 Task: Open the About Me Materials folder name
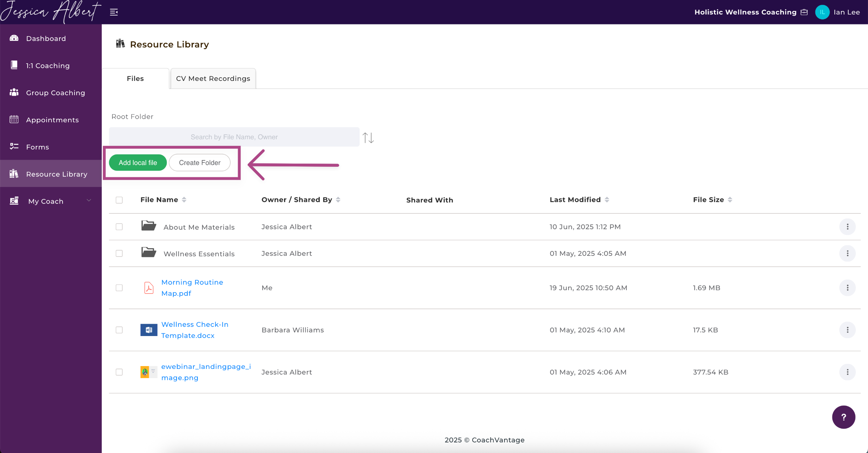(x=199, y=227)
